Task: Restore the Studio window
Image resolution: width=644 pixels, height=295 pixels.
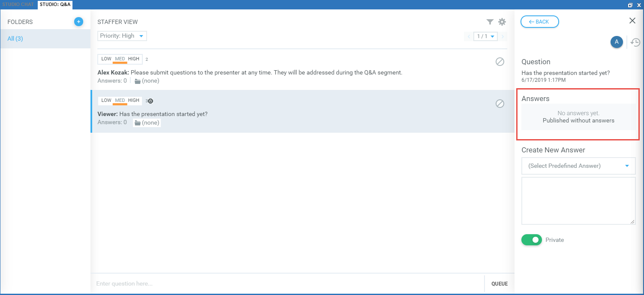Action: coord(630,5)
